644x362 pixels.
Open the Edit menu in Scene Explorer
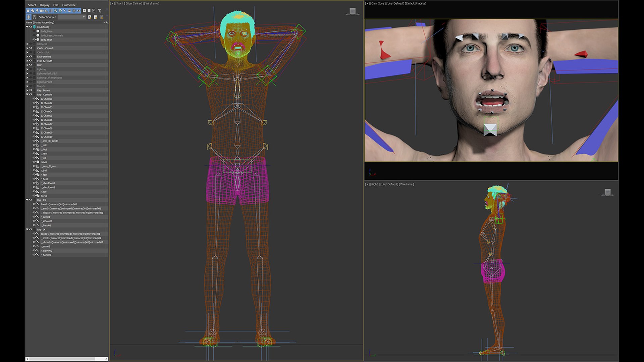coord(56,5)
